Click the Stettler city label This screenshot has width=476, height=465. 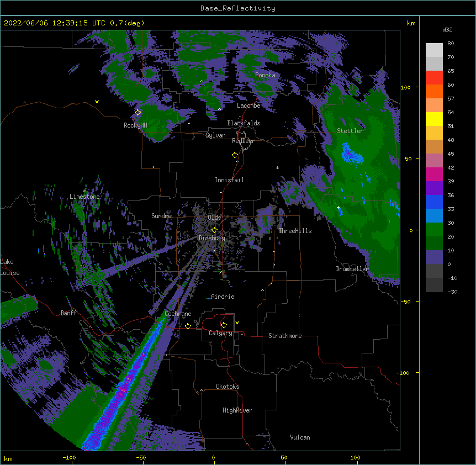click(350, 131)
